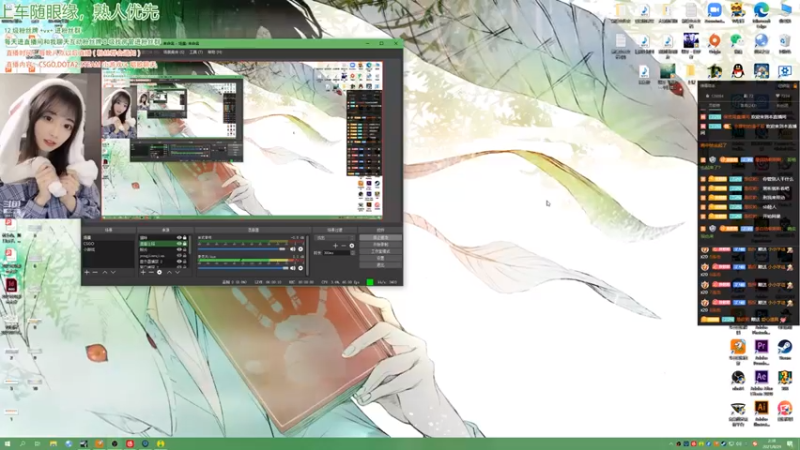Select first scene in Scenes list
Image resolution: width=800 pixels, height=450 pixels.
pyautogui.click(x=109, y=238)
